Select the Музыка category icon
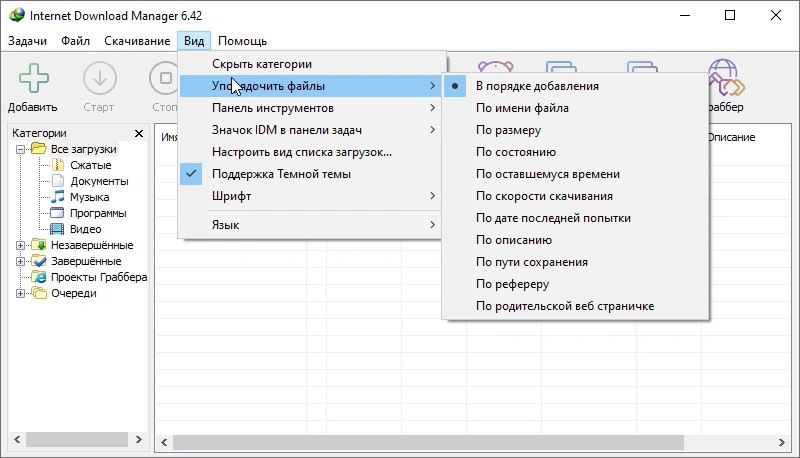This screenshot has height=458, width=800. click(x=57, y=197)
